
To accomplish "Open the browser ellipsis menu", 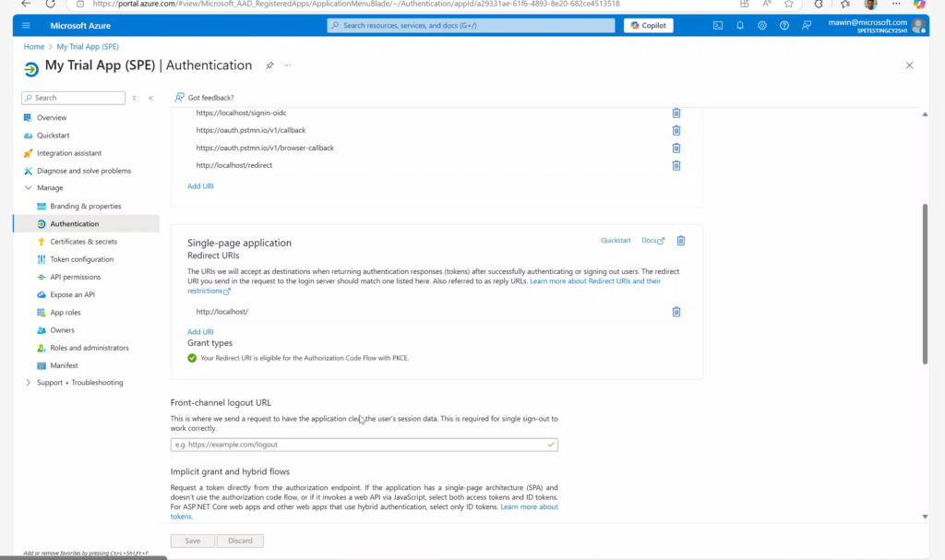I will [896, 4].
